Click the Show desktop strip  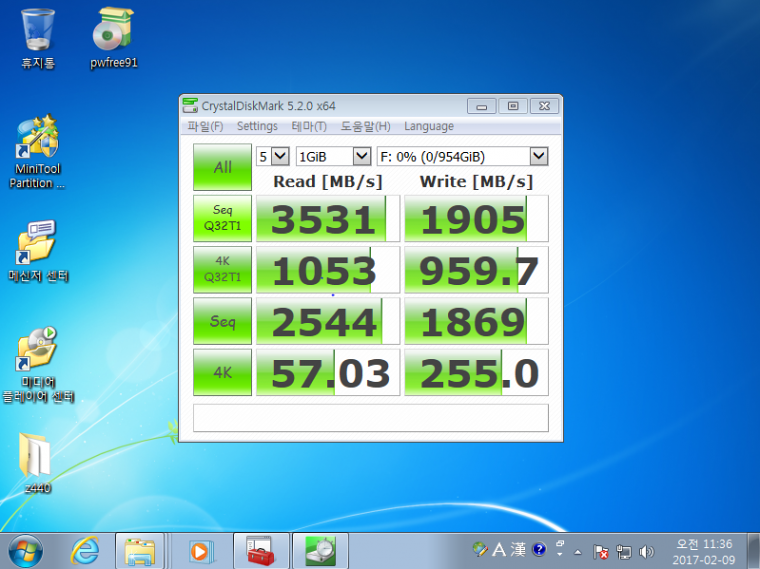pos(754,551)
